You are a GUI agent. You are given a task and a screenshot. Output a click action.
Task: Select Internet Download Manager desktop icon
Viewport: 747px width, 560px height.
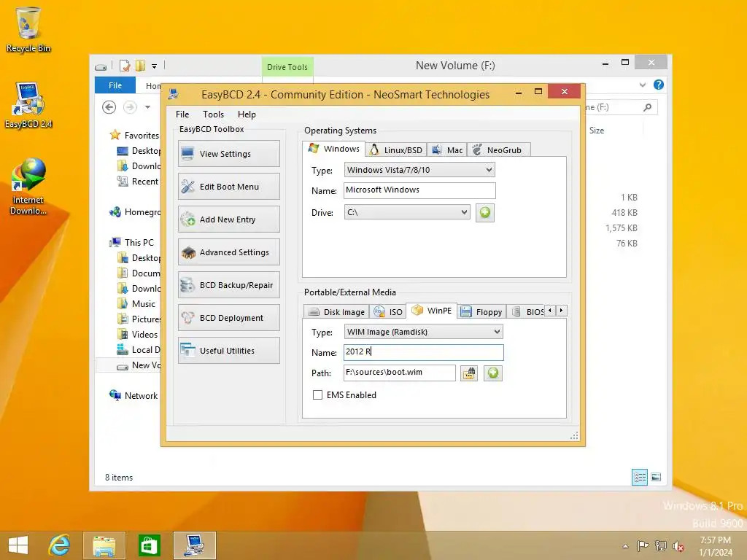(28, 187)
